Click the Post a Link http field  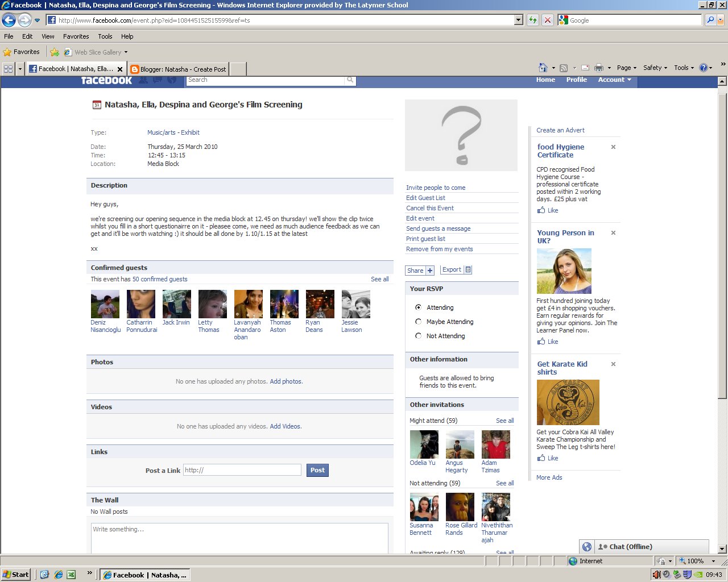click(x=242, y=470)
